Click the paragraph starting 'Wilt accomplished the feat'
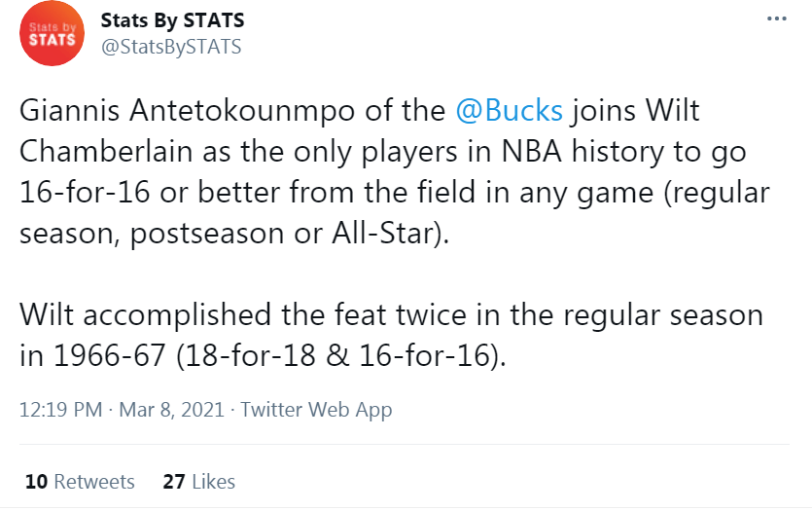812x511 pixels. [x=392, y=335]
